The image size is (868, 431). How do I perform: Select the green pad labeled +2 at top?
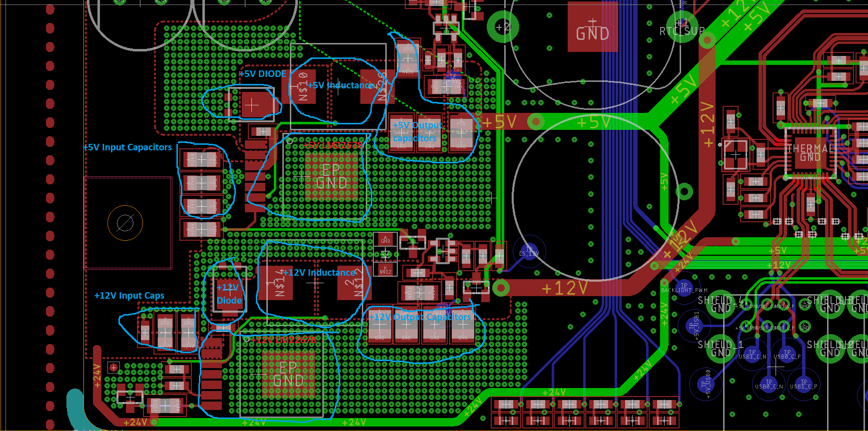[502, 26]
